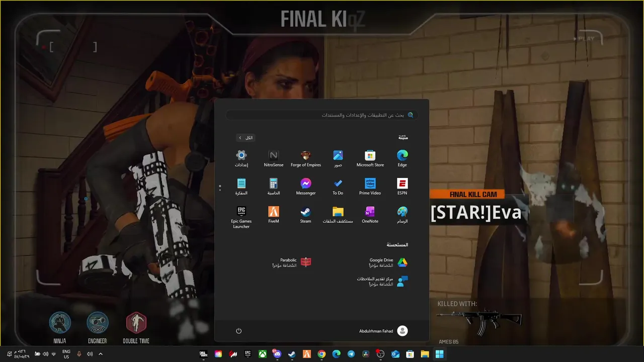Launch Paint (الرسام) pinned app
The width and height of the screenshot is (644, 362).
pos(402,215)
